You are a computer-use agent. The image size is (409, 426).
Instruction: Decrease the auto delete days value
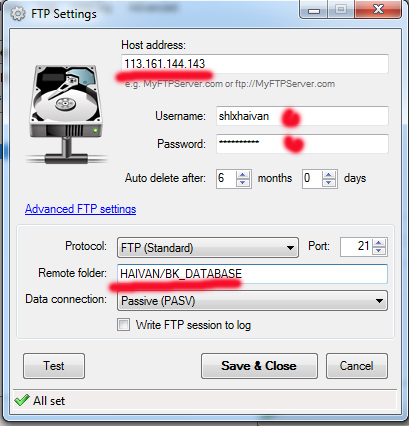point(329,183)
